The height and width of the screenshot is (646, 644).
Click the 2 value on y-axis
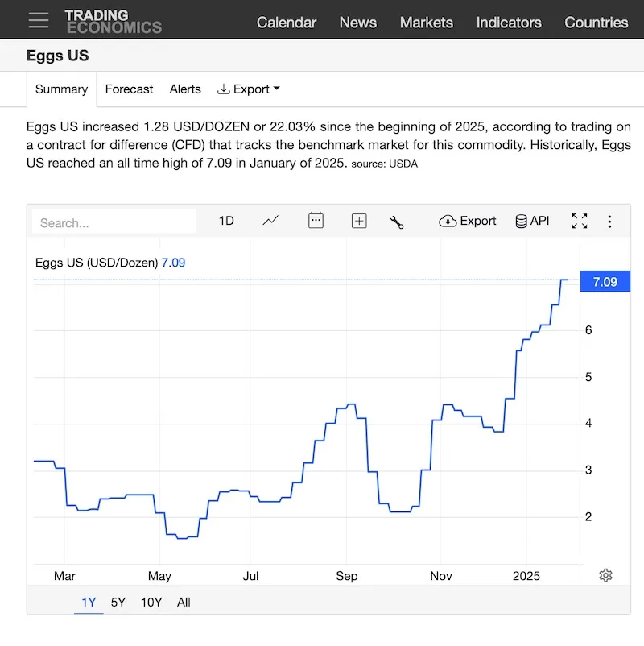click(588, 516)
